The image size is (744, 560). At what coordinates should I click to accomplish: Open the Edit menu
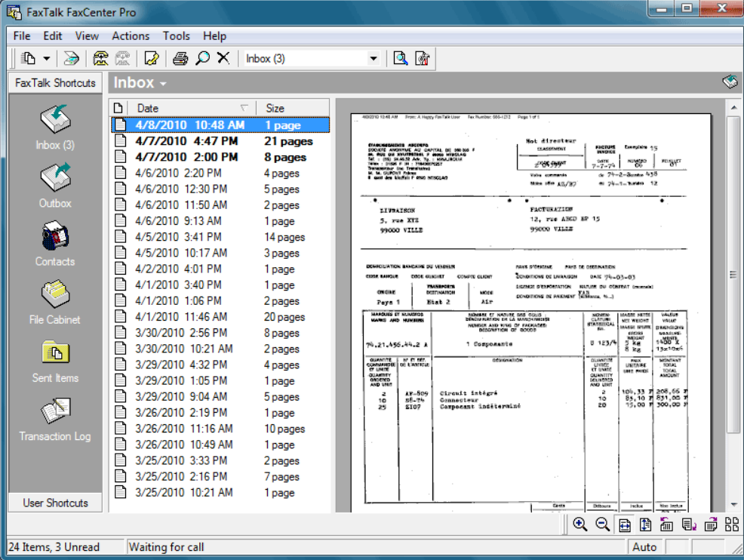tap(53, 36)
